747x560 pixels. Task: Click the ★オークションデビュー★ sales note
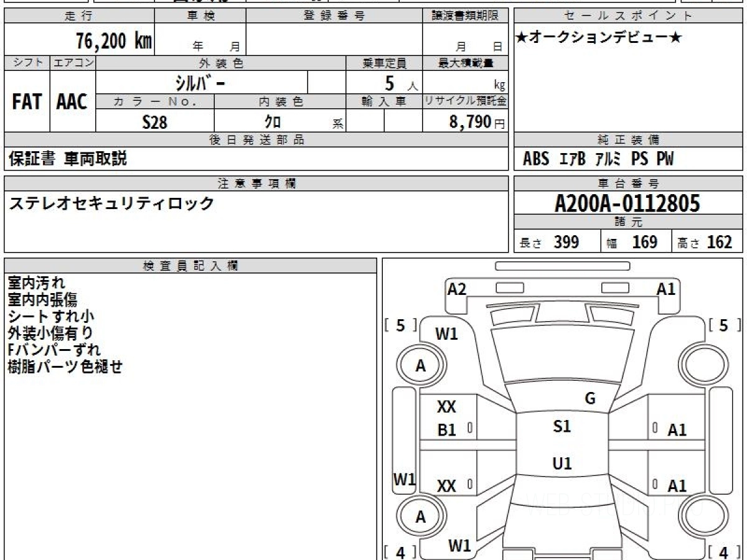[599, 37]
